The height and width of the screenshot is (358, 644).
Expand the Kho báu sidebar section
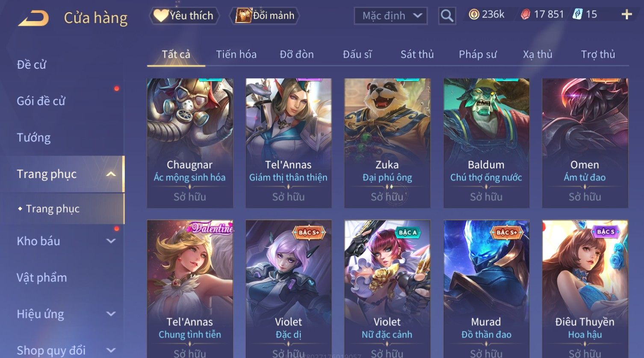(x=111, y=241)
